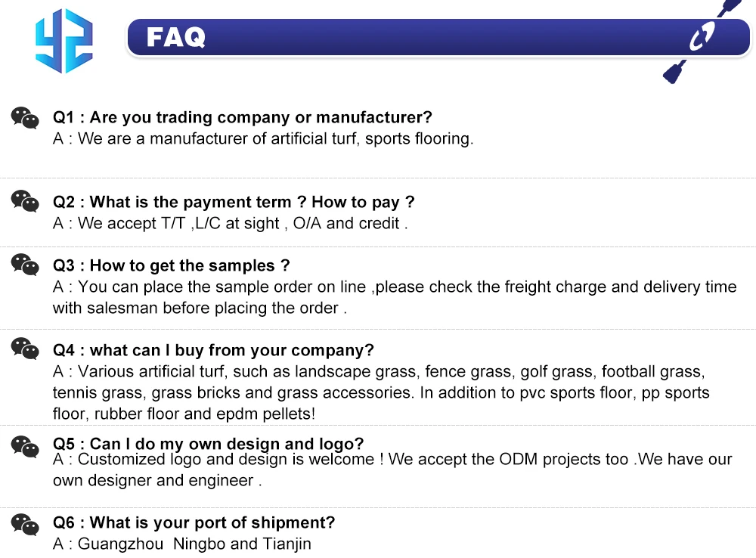
Task: Open question 'what can I buy from your company'
Action: coord(213,351)
